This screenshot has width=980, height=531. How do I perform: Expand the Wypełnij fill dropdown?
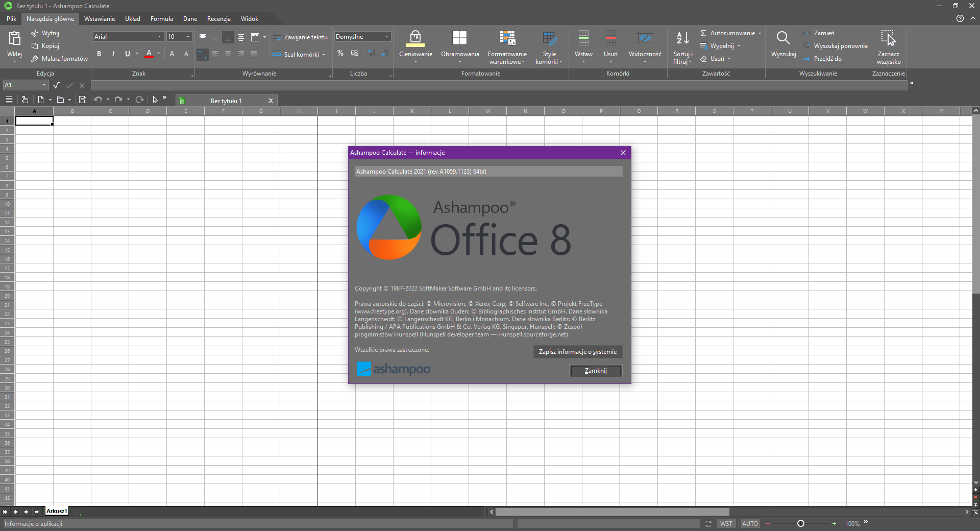tap(739, 46)
